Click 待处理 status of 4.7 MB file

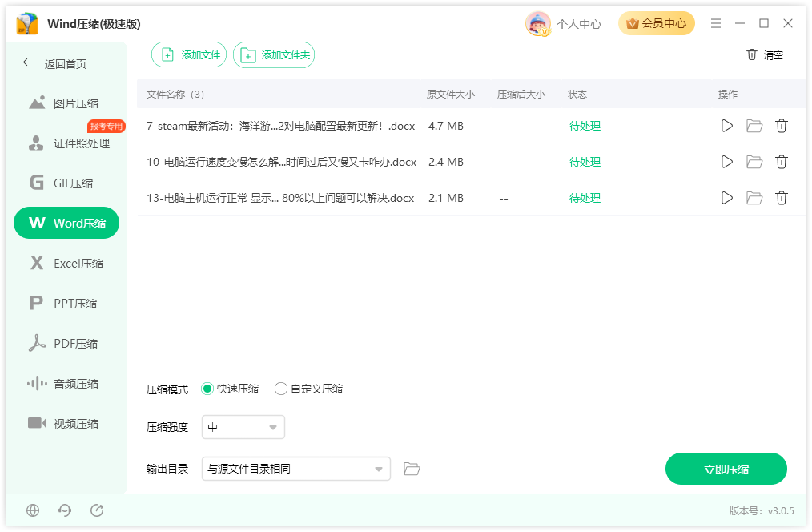(585, 126)
